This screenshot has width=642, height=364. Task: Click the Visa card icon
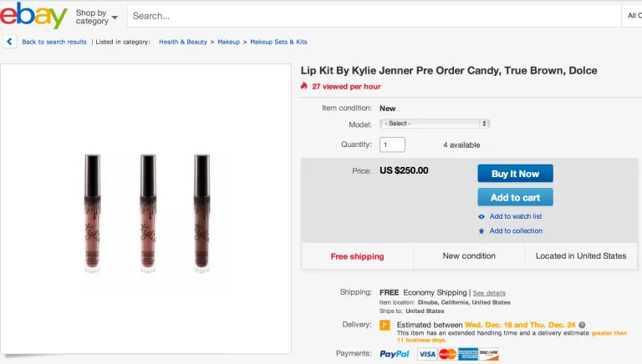[427, 354]
